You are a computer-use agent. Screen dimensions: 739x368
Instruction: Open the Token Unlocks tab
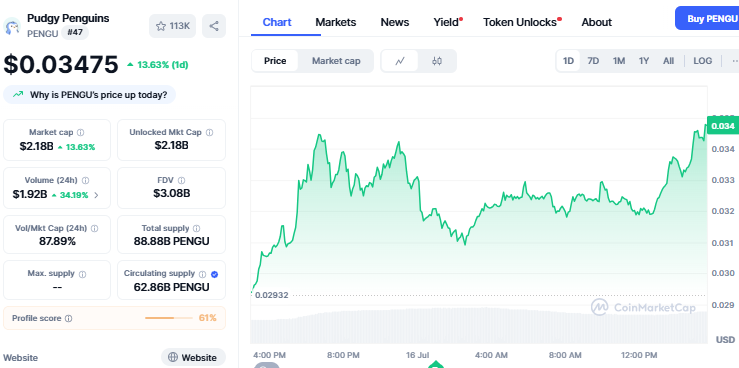[x=522, y=22]
